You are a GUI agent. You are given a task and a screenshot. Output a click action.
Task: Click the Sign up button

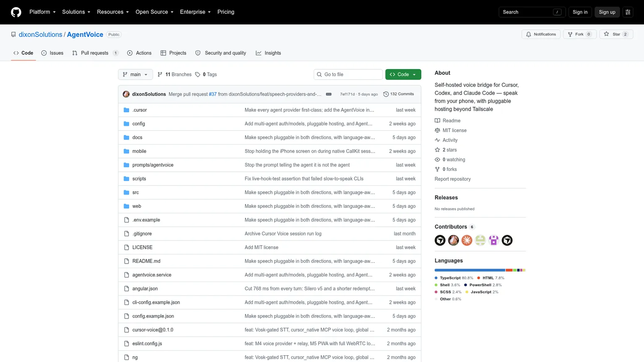tap(607, 12)
